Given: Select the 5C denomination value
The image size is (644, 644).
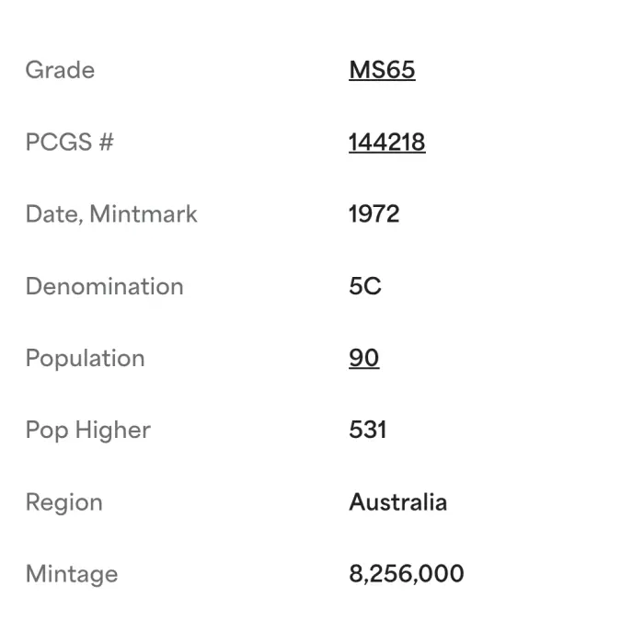Looking at the screenshot, I should [x=364, y=286].
